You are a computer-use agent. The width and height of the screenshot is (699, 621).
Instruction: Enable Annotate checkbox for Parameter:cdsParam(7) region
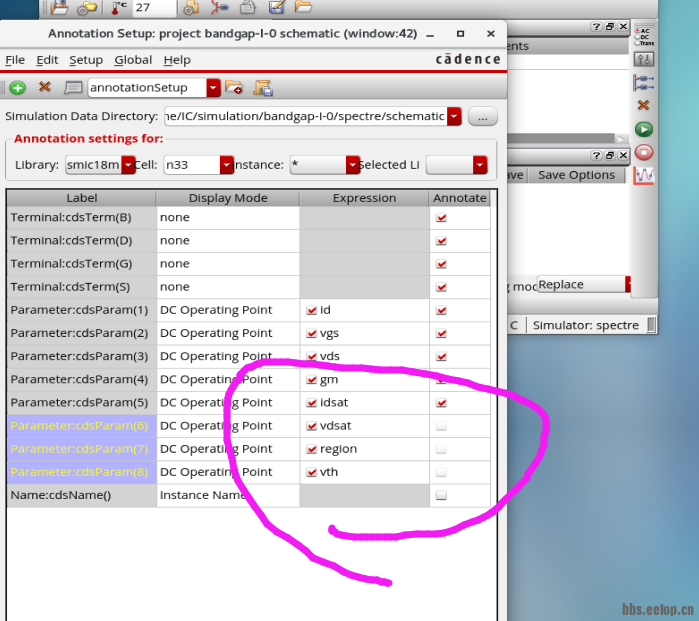tap(441, 449)
